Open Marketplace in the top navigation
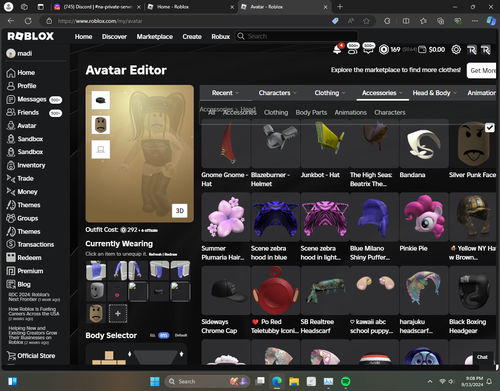 tap(155, 36)
